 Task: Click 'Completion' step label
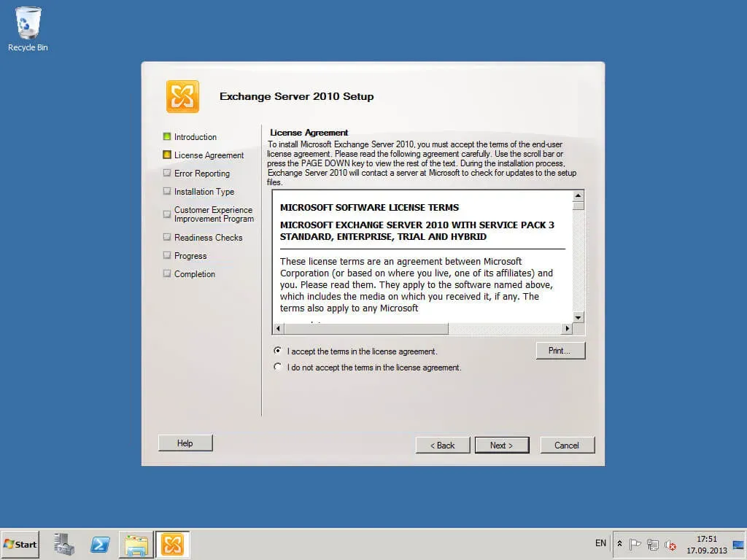point(194,274)
